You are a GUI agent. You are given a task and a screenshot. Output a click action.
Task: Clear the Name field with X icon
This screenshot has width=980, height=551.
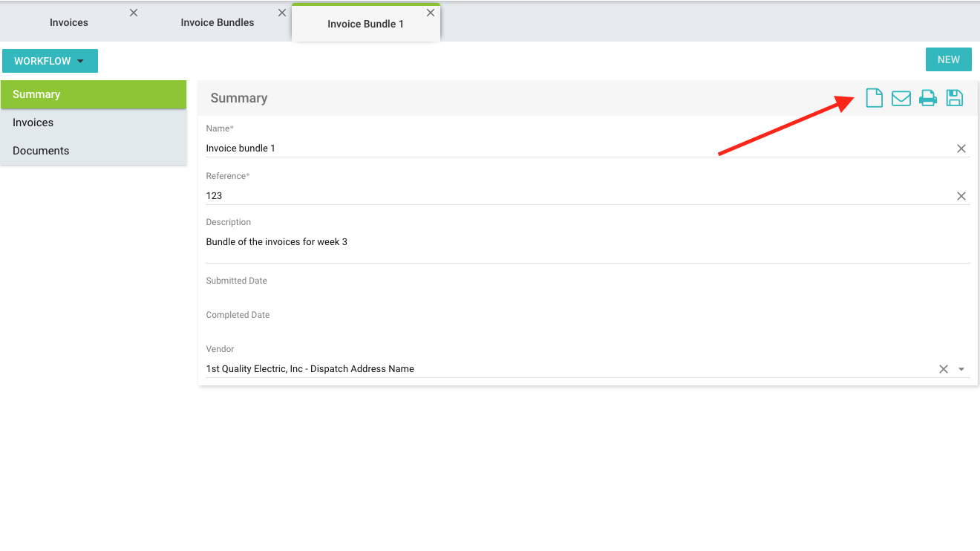[961, 149]
